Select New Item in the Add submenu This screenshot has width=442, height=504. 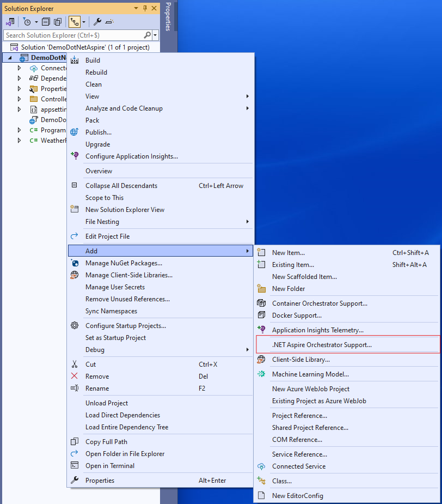coord(288,253)
